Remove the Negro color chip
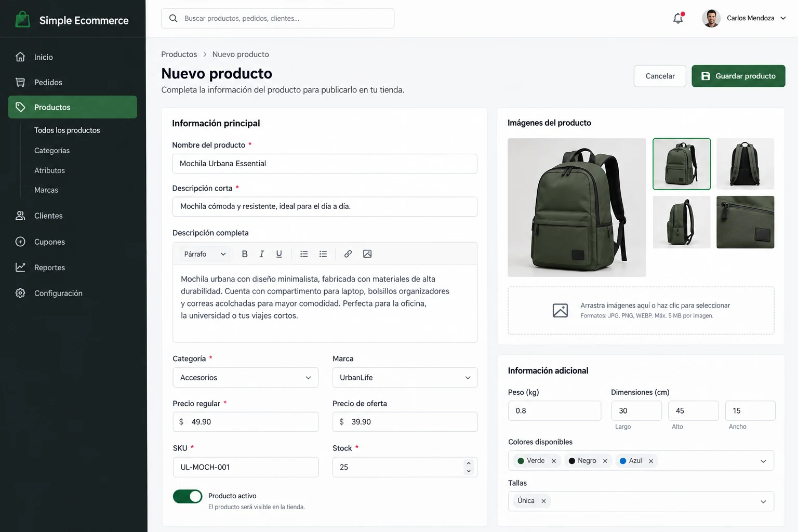 [605, 461]
